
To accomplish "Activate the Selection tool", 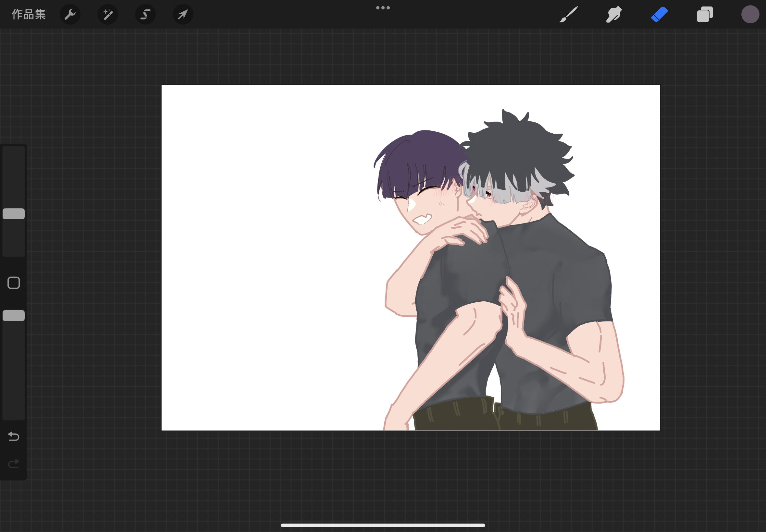I will tap(145, 14).
